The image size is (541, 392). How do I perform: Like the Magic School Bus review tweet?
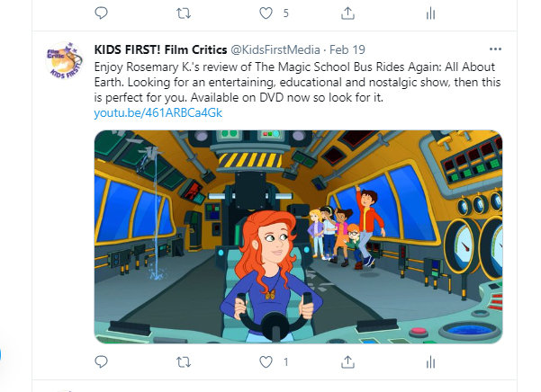266,362
